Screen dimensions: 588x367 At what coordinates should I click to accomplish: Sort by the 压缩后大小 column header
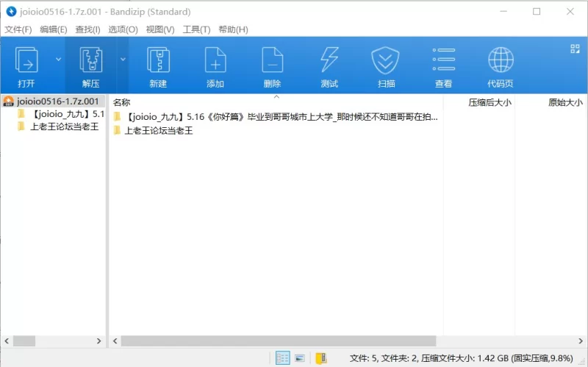click(x=490, y=102)
